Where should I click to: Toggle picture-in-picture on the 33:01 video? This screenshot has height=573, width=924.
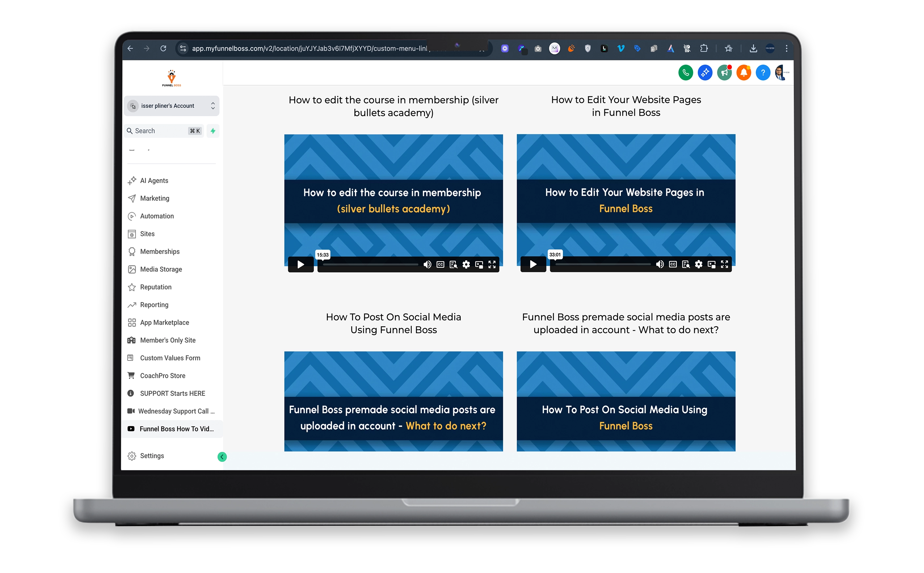[x=711, y=264]
